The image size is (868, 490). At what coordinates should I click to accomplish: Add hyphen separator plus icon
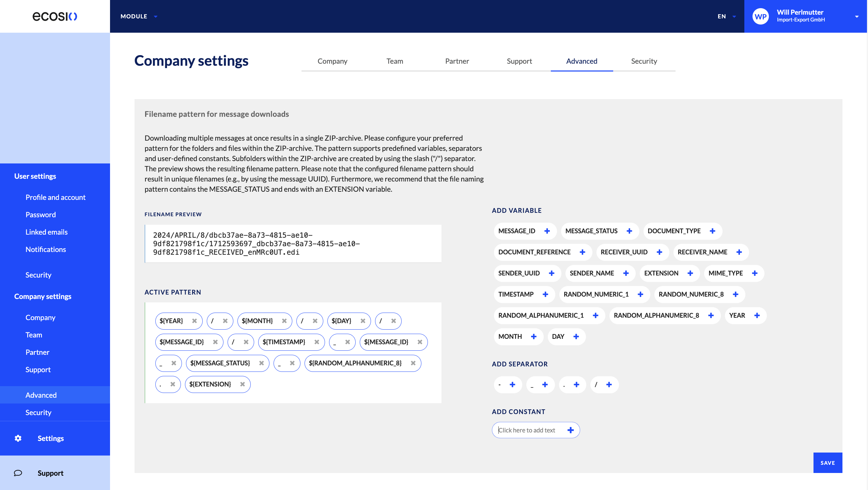pos(512,384)
